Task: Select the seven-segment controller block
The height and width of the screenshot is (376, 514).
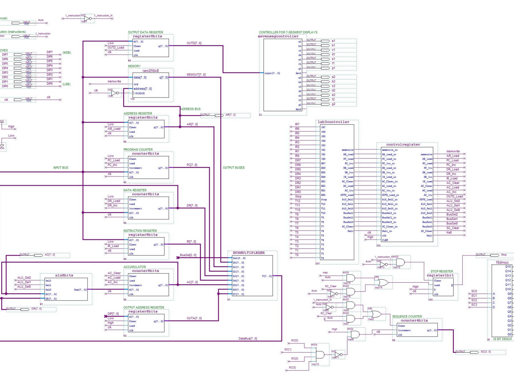Action: pyautogui.click(x=283, y=75)
